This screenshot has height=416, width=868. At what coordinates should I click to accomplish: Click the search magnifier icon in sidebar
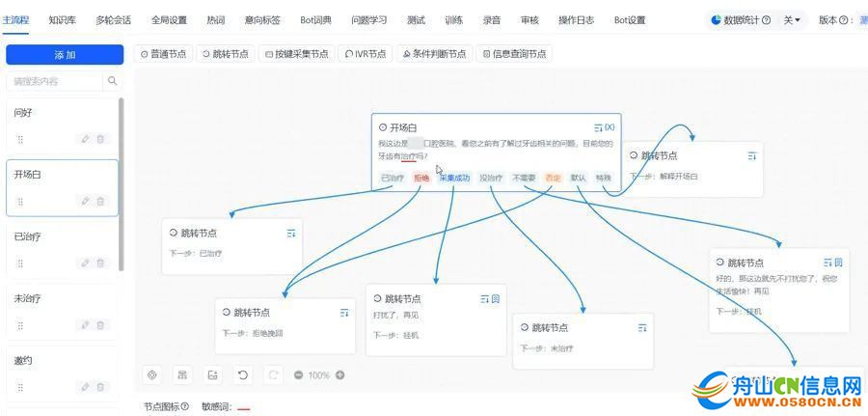pyautogui.click(x=113, y=81)
